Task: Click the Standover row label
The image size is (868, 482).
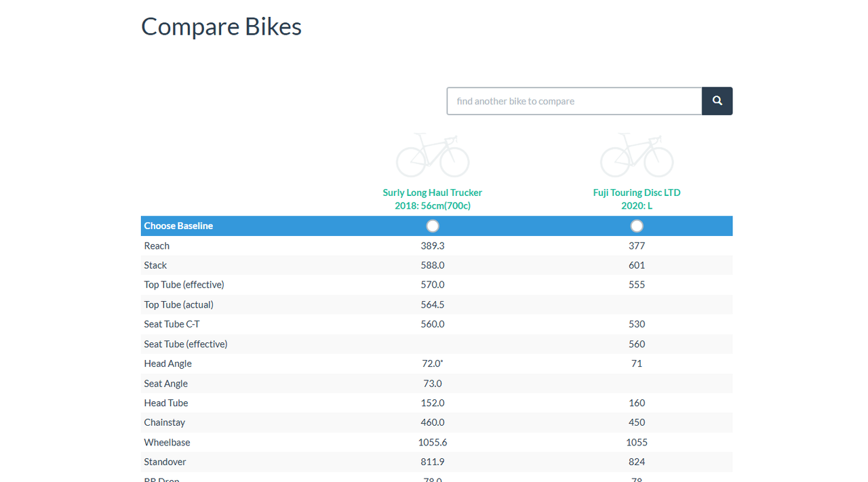Action: pos(165,462)
